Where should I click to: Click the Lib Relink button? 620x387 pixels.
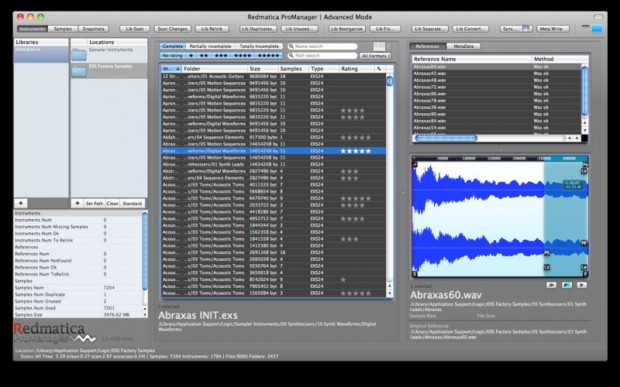tap(212, 29)
